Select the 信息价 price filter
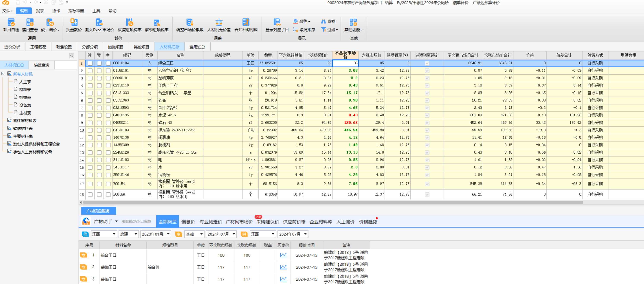Viewport: 644px width, 284px height. (188, 221)
